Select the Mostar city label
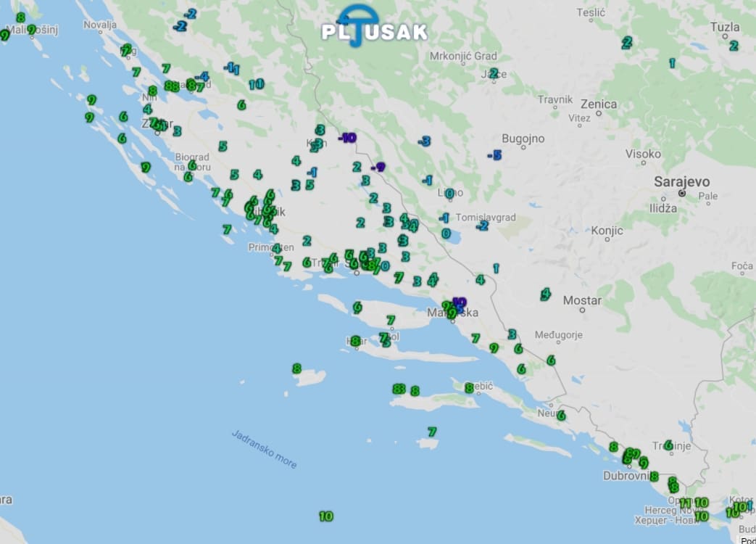756x544 pixels. coord(582,300)
